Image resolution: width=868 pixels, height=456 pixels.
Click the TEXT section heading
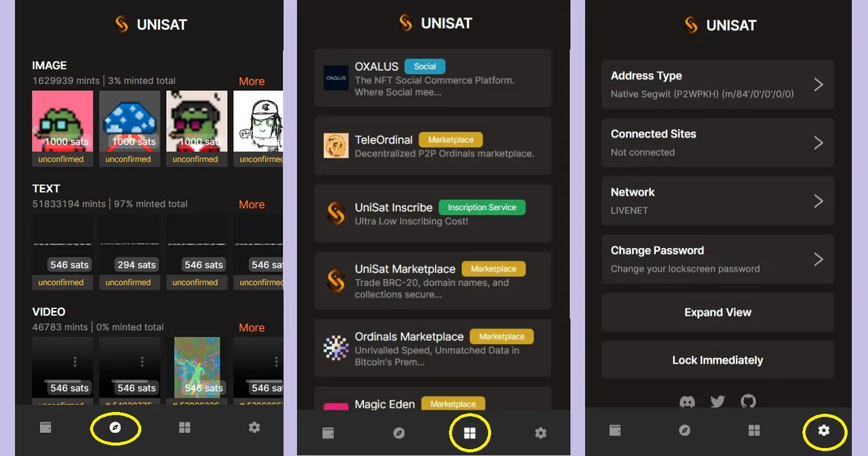tap(46, 189)
